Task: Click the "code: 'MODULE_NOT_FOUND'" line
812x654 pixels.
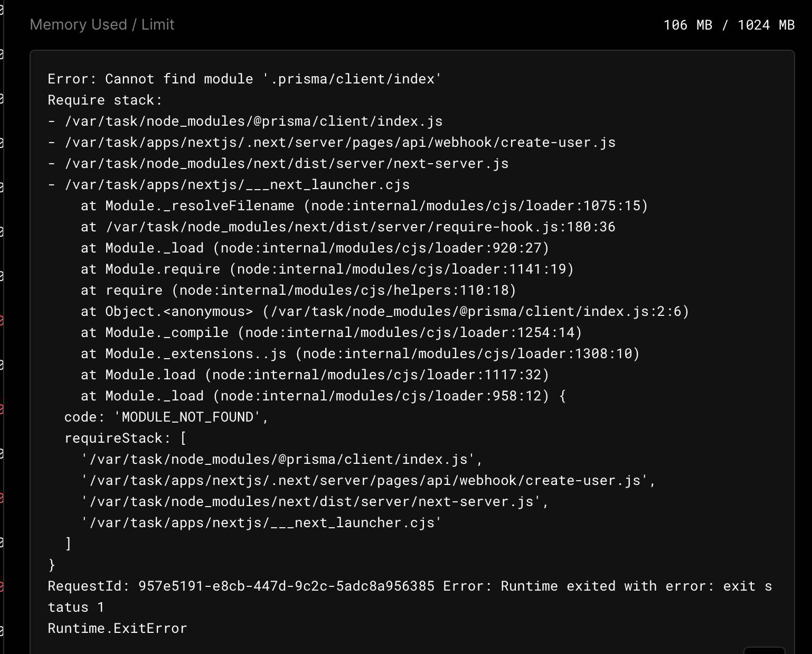Action: tap(166, 417)
